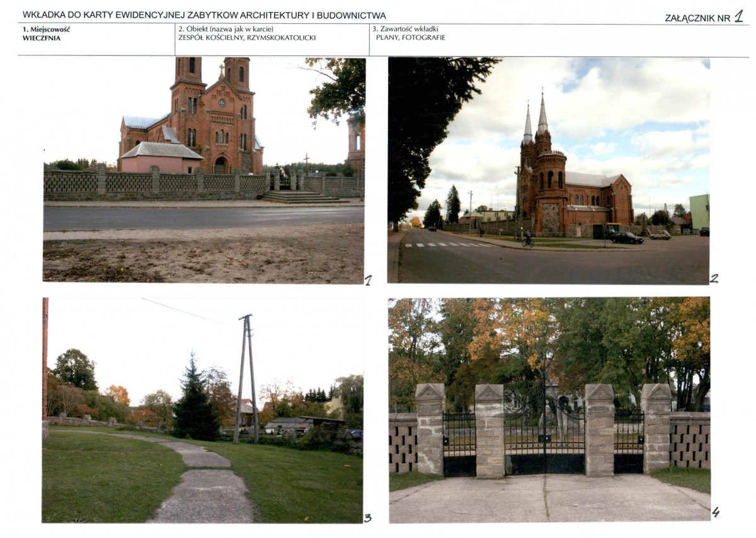Select photo 3 with the path and utility pole
756x538 pixels.
coord(202,410)
